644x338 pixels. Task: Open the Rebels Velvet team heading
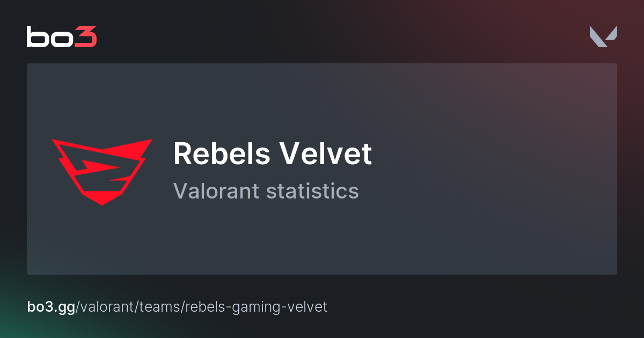[272, 154]
